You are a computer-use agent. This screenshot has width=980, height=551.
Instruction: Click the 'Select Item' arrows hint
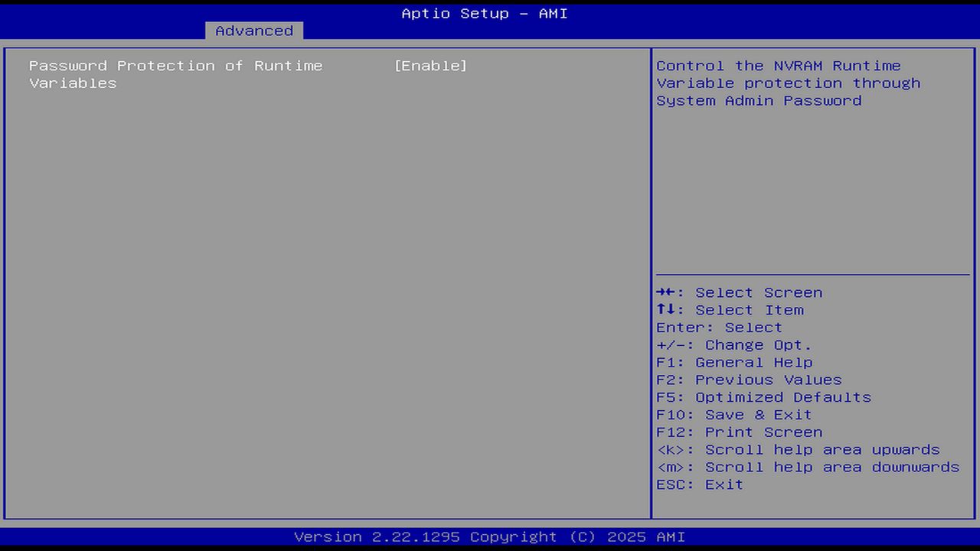tap(730, 310)
